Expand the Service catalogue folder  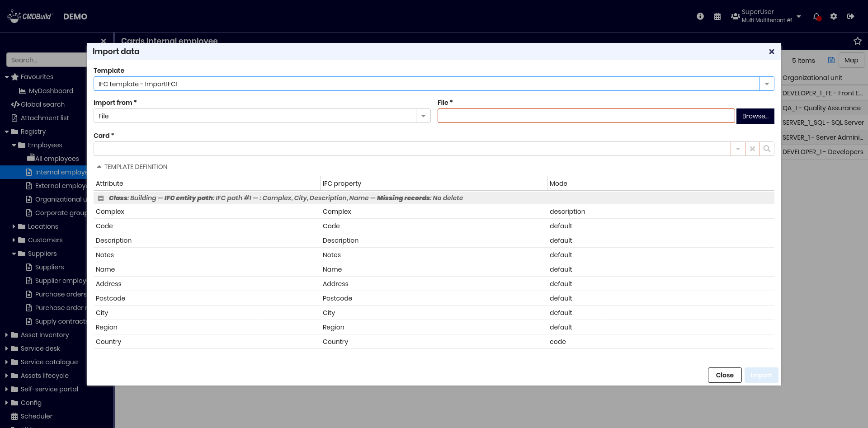pos(7,362)
